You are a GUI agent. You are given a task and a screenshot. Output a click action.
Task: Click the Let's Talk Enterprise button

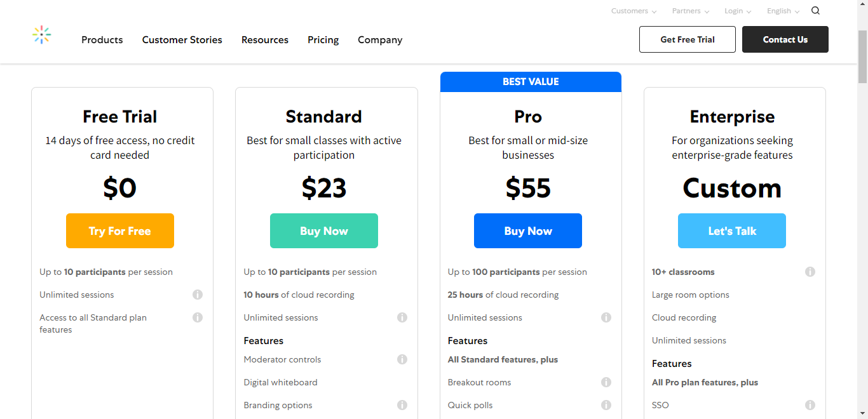point(732,231)
